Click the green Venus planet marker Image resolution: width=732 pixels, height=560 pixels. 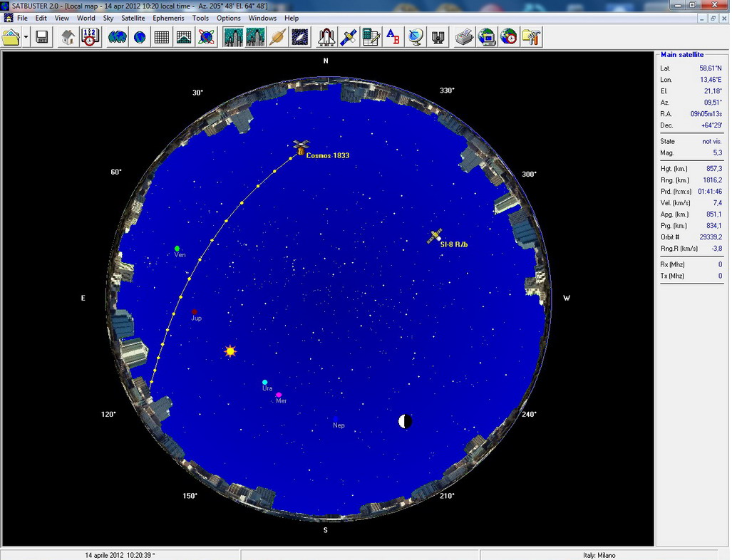click(x=177, y=248)
